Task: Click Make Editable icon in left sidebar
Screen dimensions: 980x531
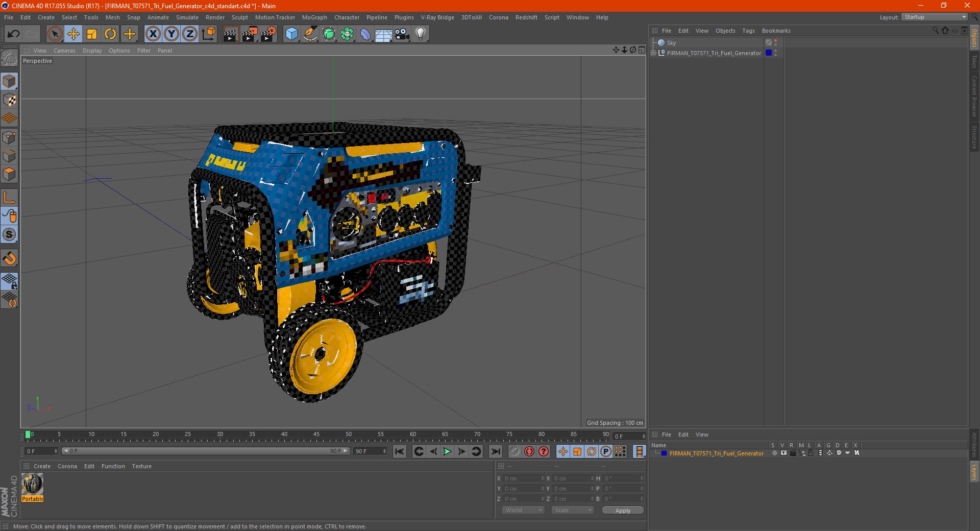Action: pyautogui.click(x=9, y=58)
